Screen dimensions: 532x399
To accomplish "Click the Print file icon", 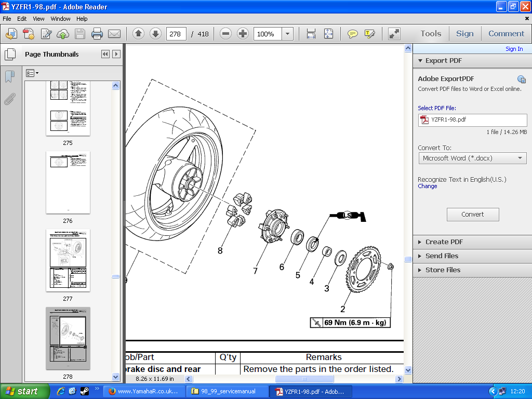I will [x=97, y=34].
